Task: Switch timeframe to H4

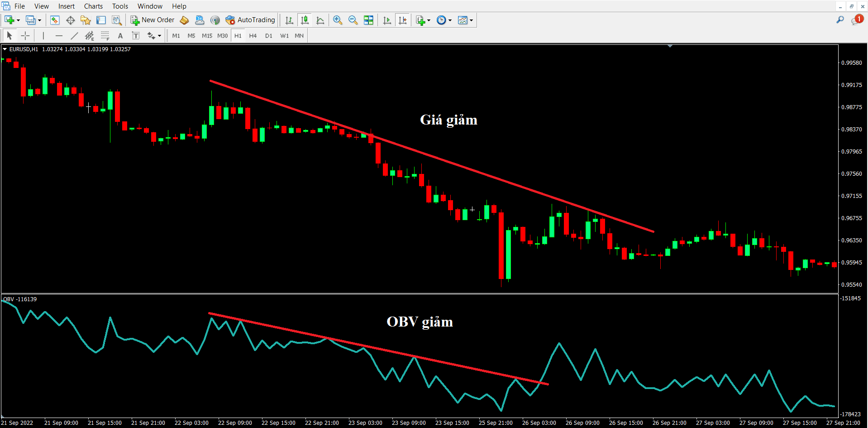Action: coord(253,36)
